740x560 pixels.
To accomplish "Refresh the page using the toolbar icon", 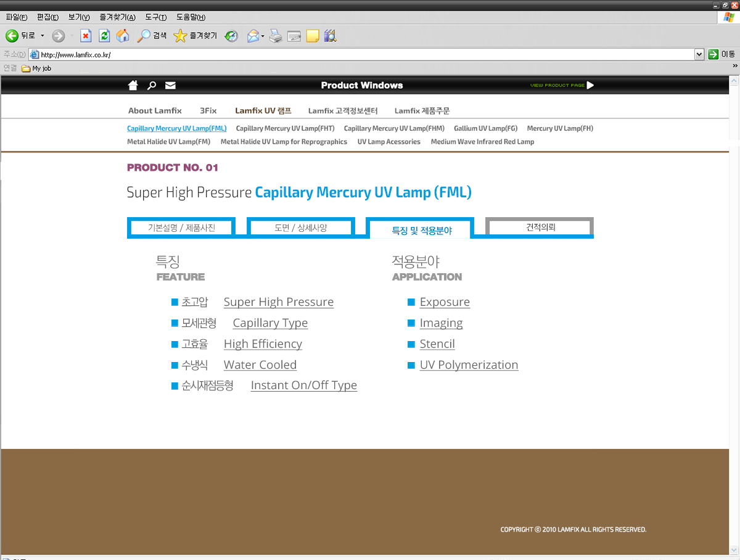I will (x=104, y=36).
